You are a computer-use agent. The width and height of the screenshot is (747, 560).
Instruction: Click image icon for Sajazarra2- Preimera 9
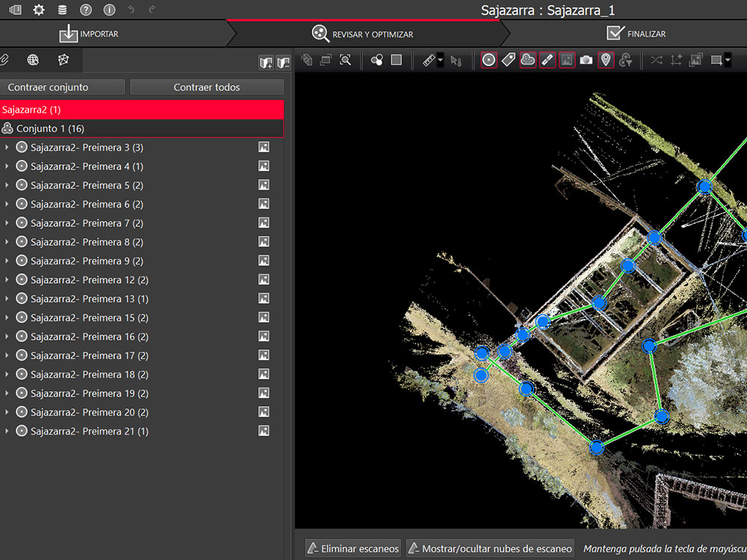[264, 261]
